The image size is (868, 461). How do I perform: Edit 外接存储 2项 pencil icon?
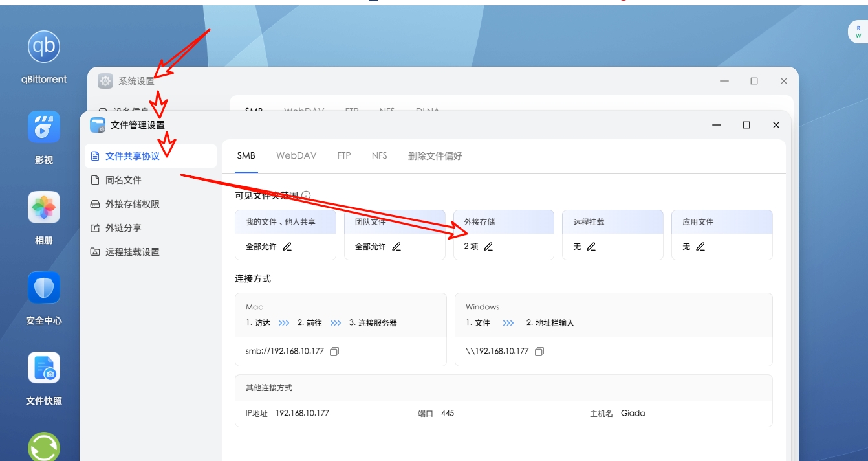(488, 247)
